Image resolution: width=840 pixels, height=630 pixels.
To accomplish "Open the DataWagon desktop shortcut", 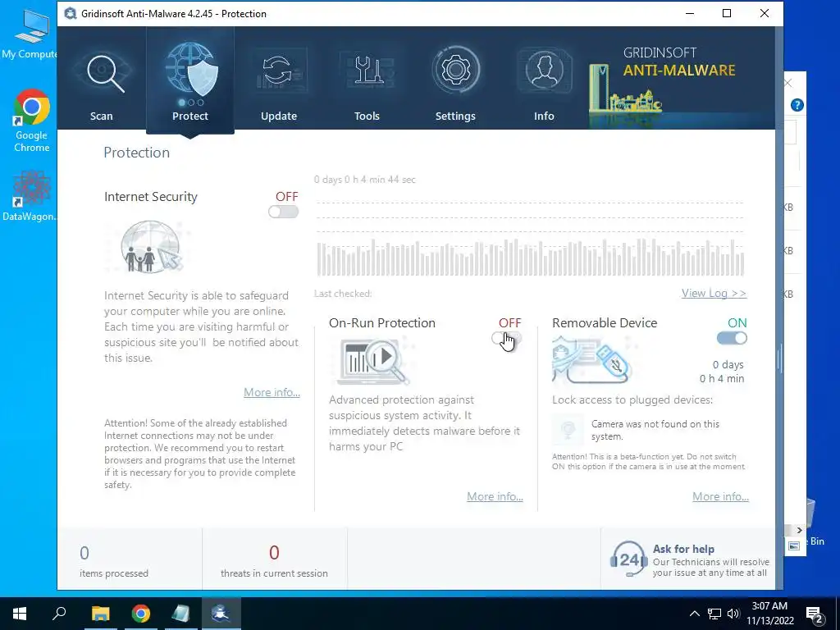I will pyautogui.click(x=30, y=195).
